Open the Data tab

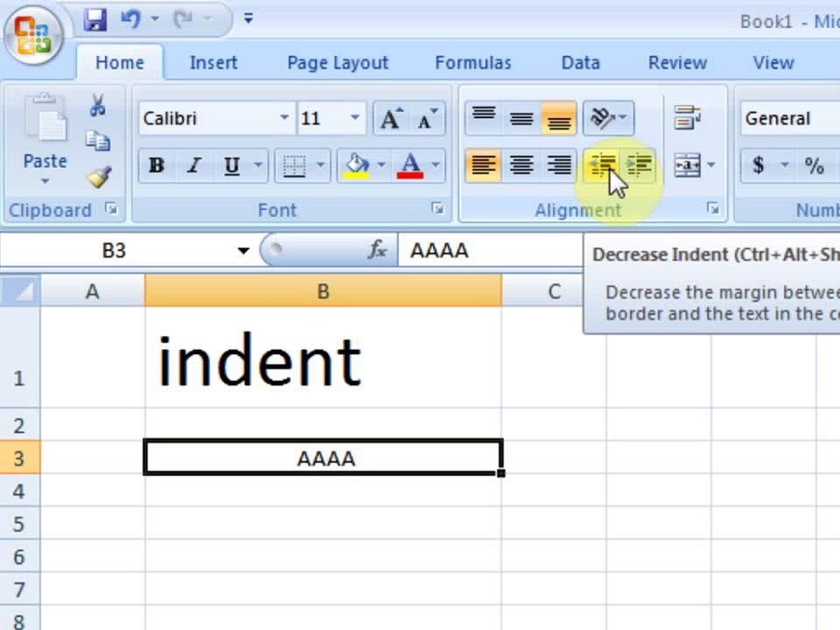point(580,63)
